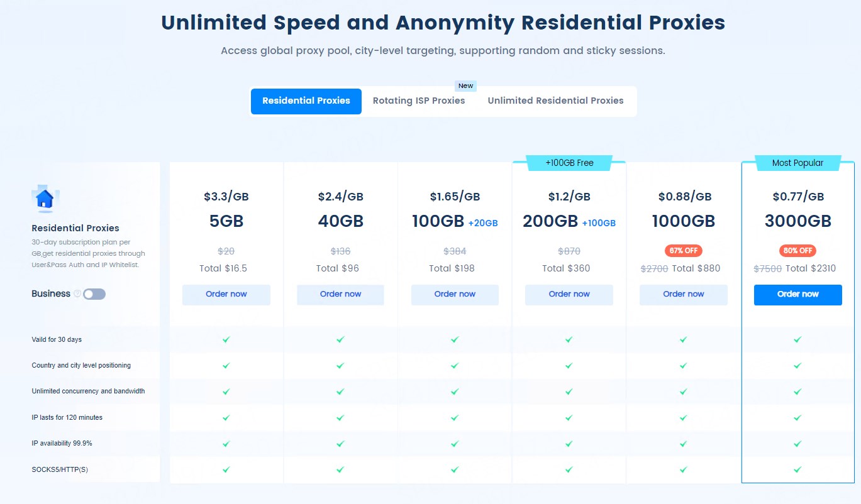This screenshot has height=504, width=861.
Task: Click the 3000GB plan's SOCKS5/HTTP(S) checkmark
Action: 797,469
